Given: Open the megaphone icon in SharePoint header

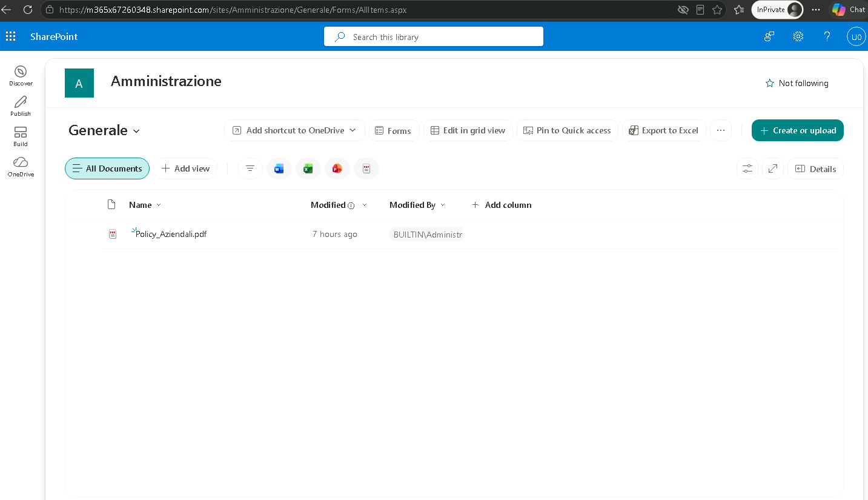Looking at the screenshot, I should (769, 36).
